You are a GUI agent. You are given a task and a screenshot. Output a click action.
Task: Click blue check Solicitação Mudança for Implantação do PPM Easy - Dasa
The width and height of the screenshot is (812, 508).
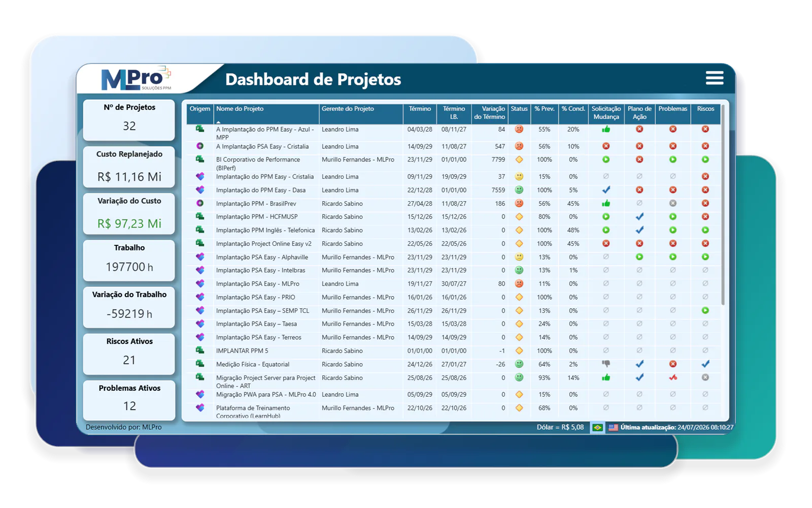click(x=606, y=190)
